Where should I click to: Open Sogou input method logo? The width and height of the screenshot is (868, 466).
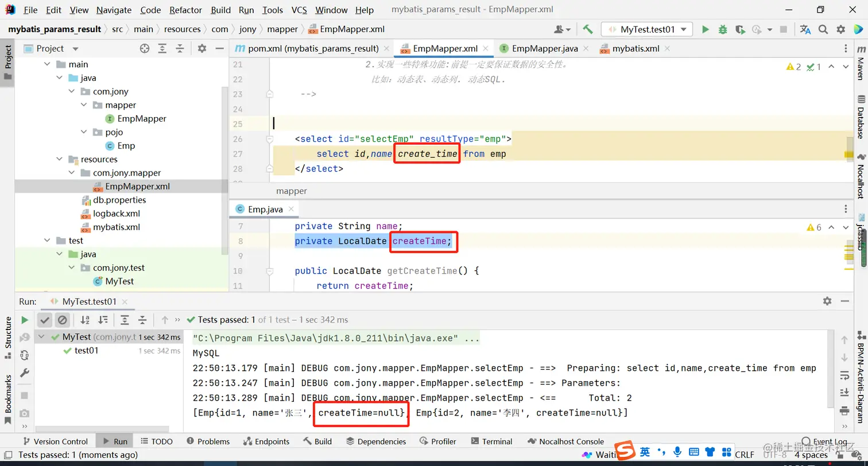[624, 452]
